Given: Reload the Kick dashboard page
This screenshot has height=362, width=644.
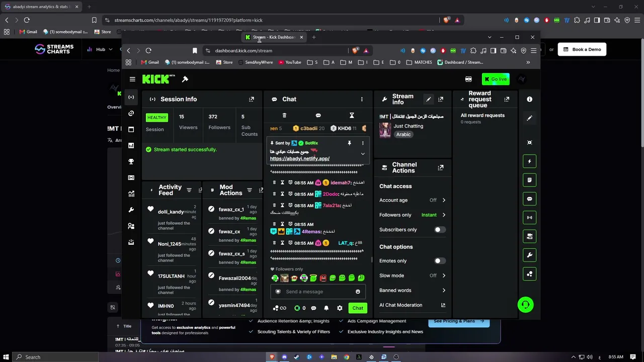Looking at the screenshot, I should coord(148,50).
